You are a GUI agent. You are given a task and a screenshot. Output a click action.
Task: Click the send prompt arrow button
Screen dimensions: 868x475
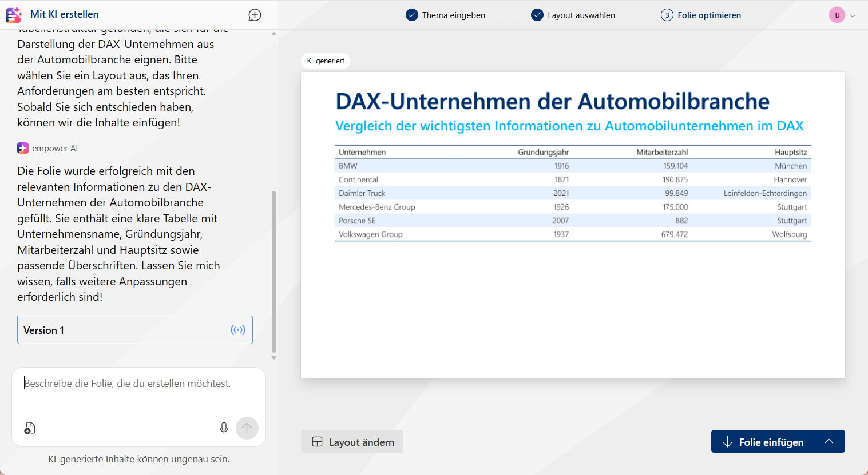click(247, 428)
